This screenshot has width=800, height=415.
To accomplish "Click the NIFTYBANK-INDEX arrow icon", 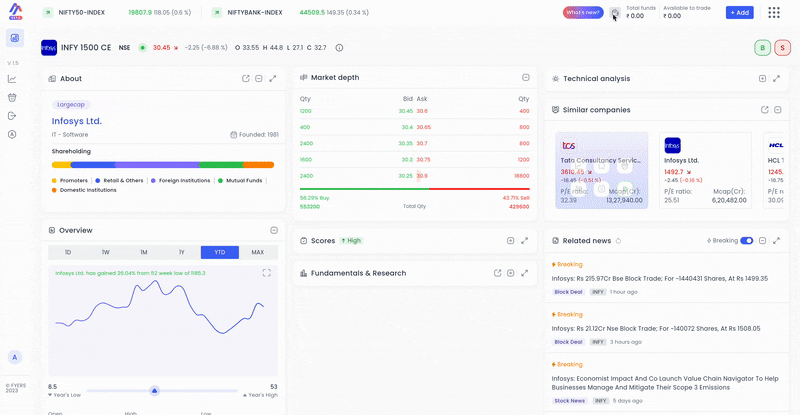I will pyautogui.click(x=217, y=12).
